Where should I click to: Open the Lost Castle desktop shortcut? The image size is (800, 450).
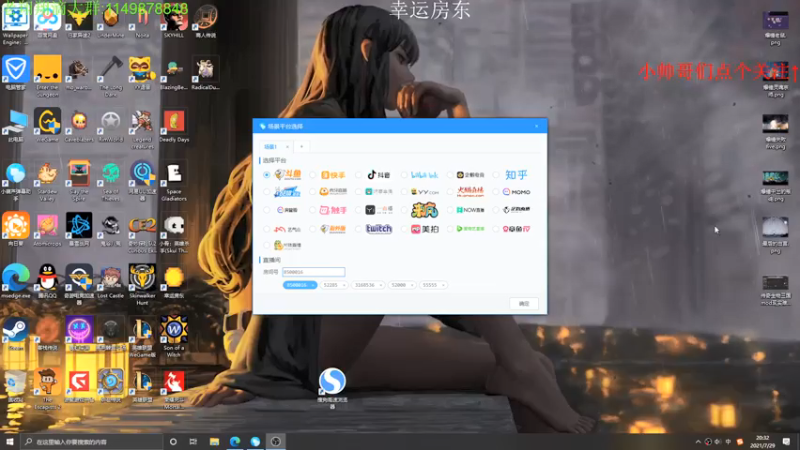(111, 281)
